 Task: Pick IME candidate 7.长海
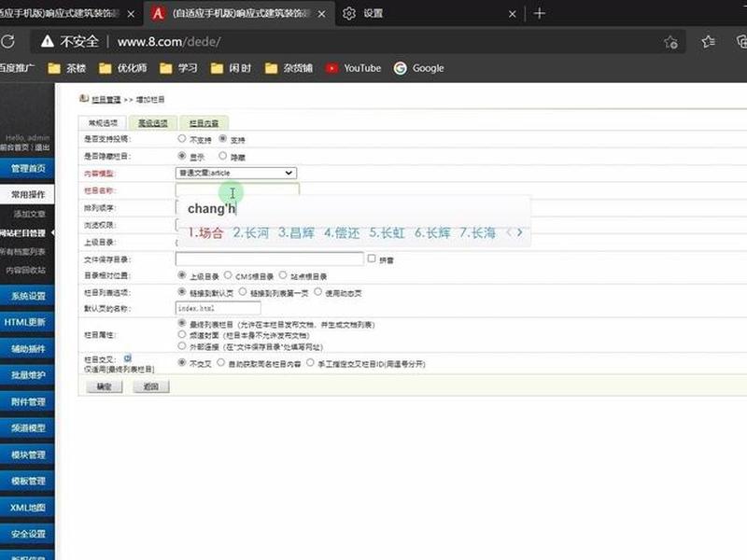[477, 232]
